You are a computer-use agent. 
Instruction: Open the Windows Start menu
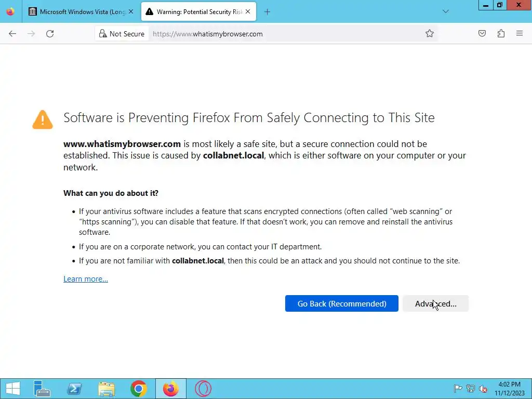click(x=13, y=389)
